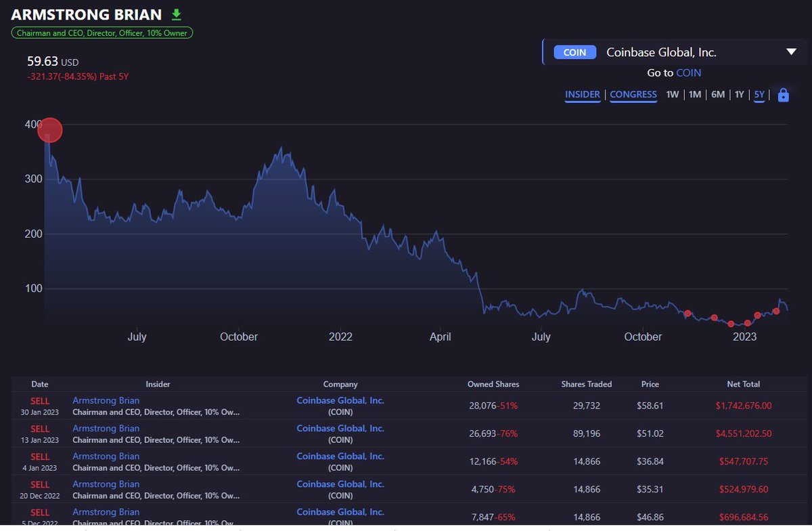Click the lock icon beside 5Y

(x=784, y=95)
